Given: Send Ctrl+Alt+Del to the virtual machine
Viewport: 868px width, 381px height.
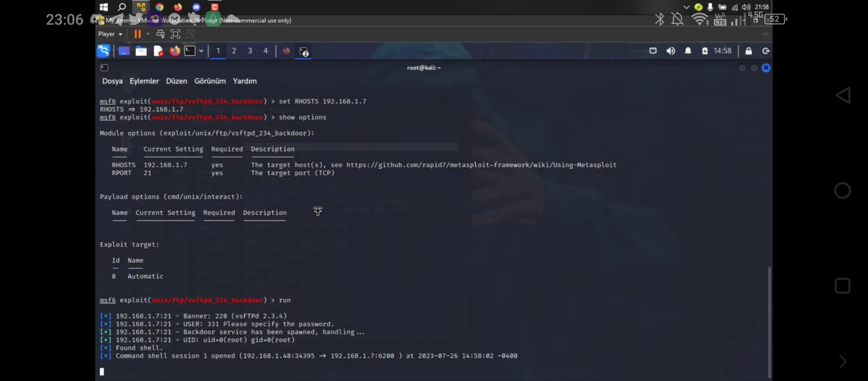Looking at the screenshot, I should 161,34.
